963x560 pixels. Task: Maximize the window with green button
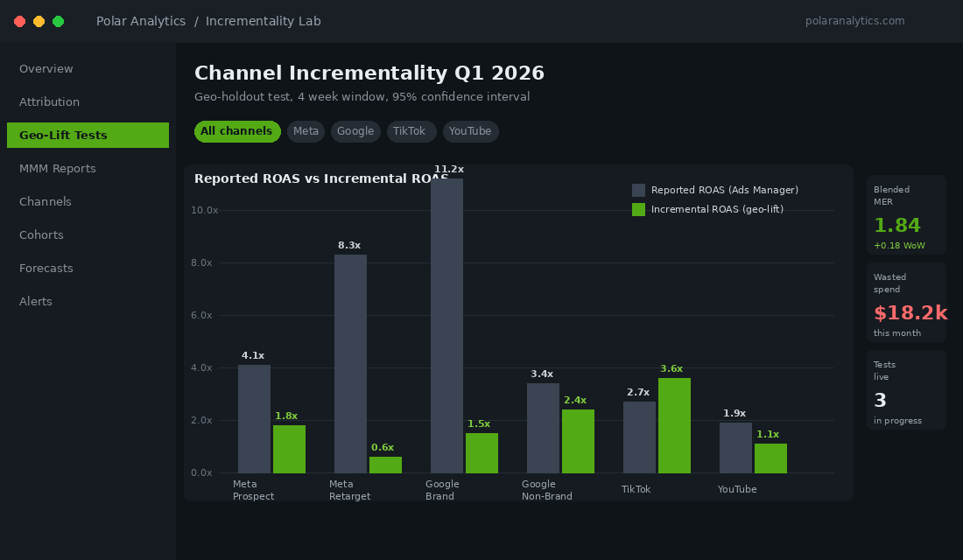coord(59,22)
